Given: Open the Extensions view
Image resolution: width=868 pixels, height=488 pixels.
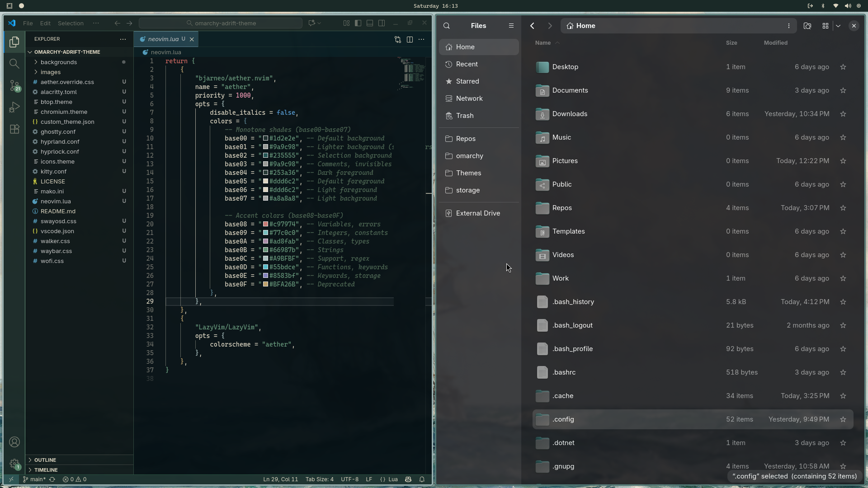Looking at the screenshot, I should [x=14, y=129].
